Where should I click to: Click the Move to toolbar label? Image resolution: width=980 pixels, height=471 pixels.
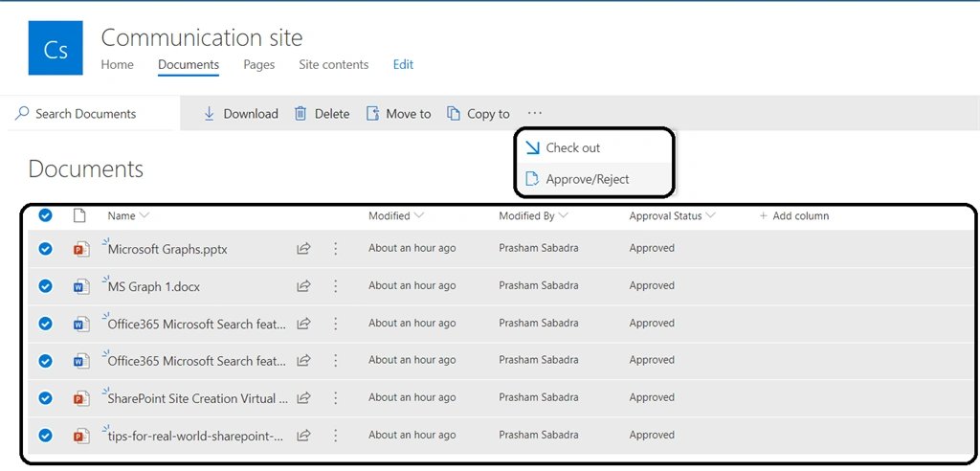click(x=409, y=114)
